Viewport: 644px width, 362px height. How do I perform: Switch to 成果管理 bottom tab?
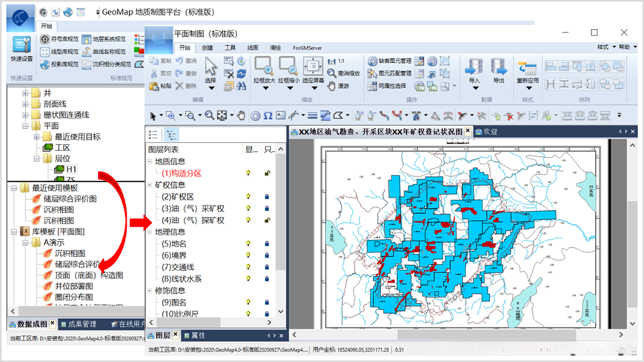[x=79, y=324]
